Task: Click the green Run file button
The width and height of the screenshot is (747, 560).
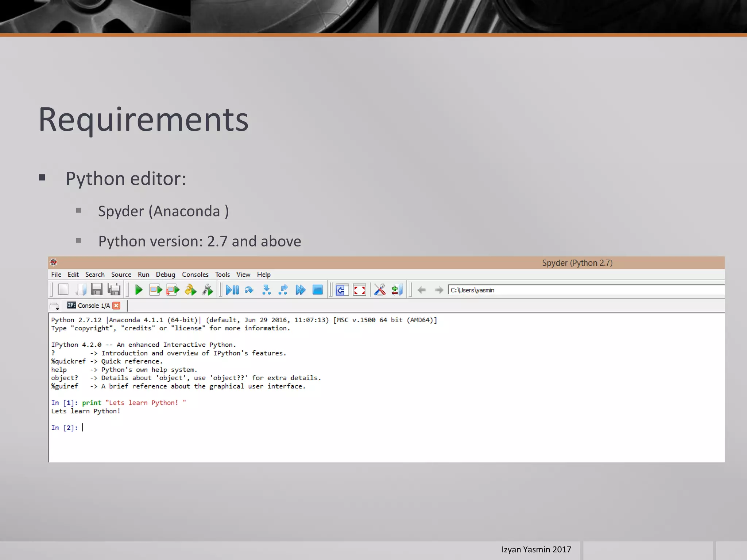Action: [x=139, y=290]
